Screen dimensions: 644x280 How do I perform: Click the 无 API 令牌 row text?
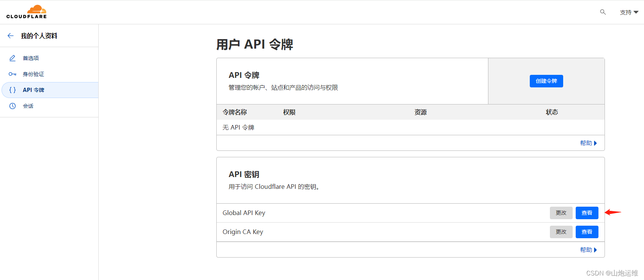click(238, 127)
